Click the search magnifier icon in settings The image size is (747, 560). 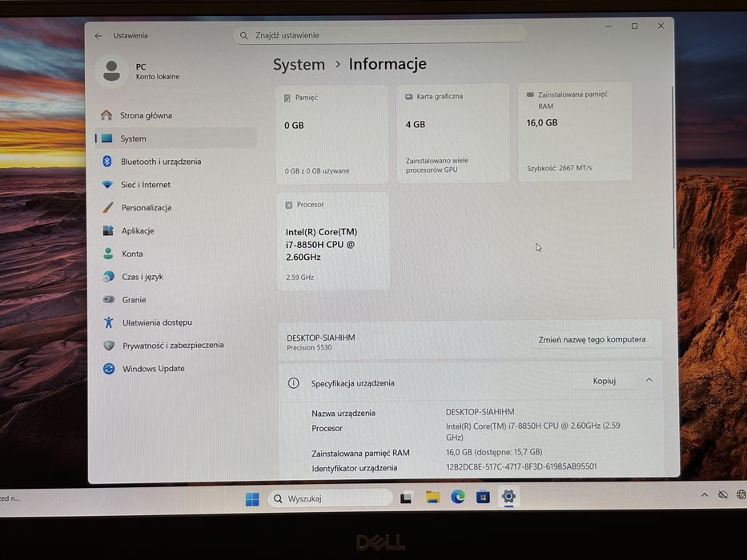coord(244,35)
